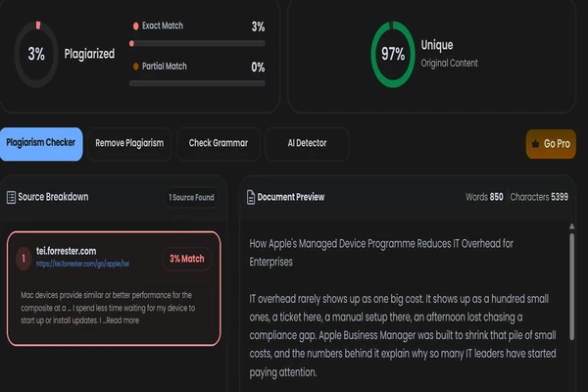Click the Words 850 count
The width and height of the screenshot is (588, 392).
[x=484, y=197]
